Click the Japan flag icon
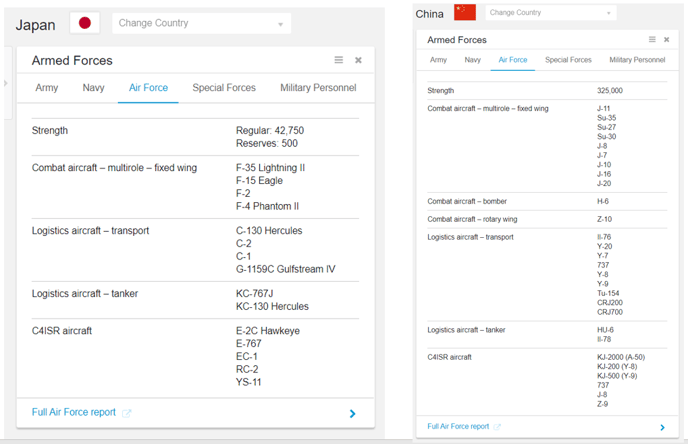The width and height of the screenshot is (688, 444). 84,23
